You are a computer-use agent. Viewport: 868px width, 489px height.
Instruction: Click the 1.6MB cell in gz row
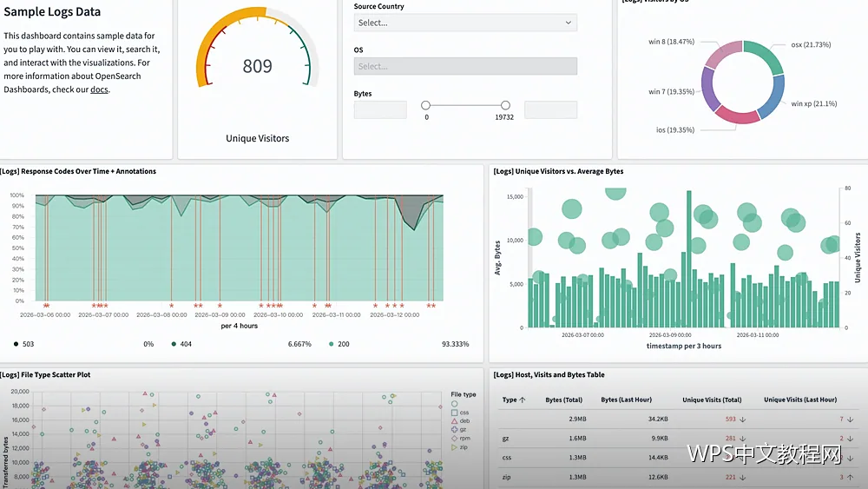(x=577, y=439)
